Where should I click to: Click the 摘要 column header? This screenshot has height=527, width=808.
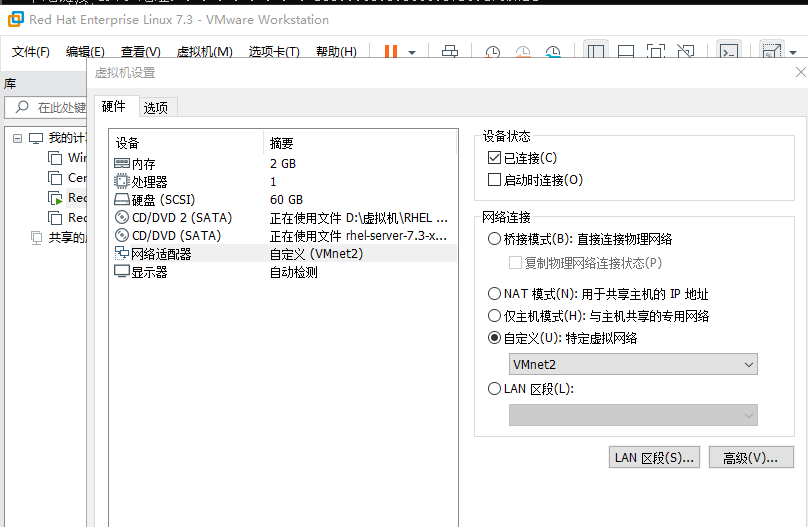click(360, 143)
